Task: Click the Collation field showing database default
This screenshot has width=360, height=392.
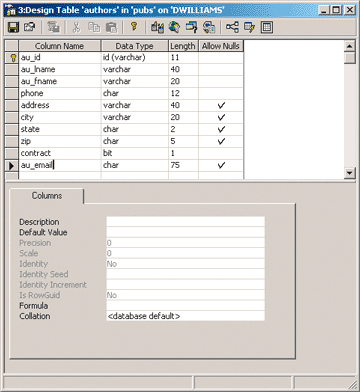Action: 185,316
